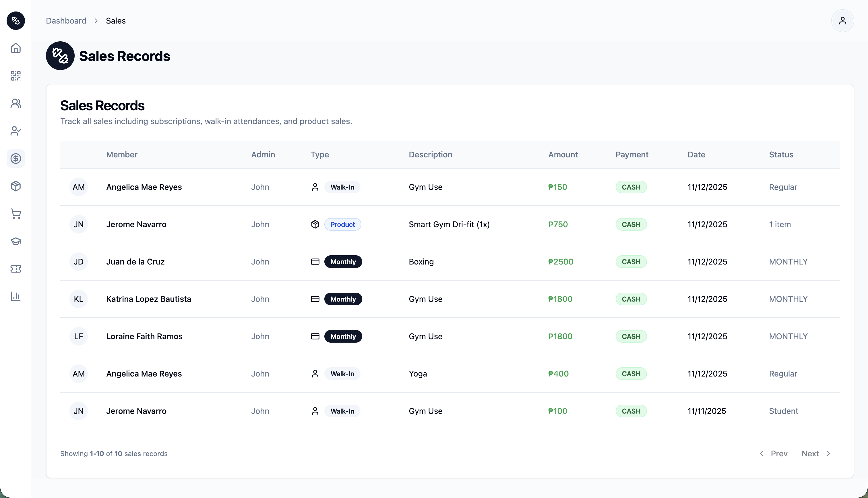Click the Date column header
The image size is (868, 498).
pos(696,155)
